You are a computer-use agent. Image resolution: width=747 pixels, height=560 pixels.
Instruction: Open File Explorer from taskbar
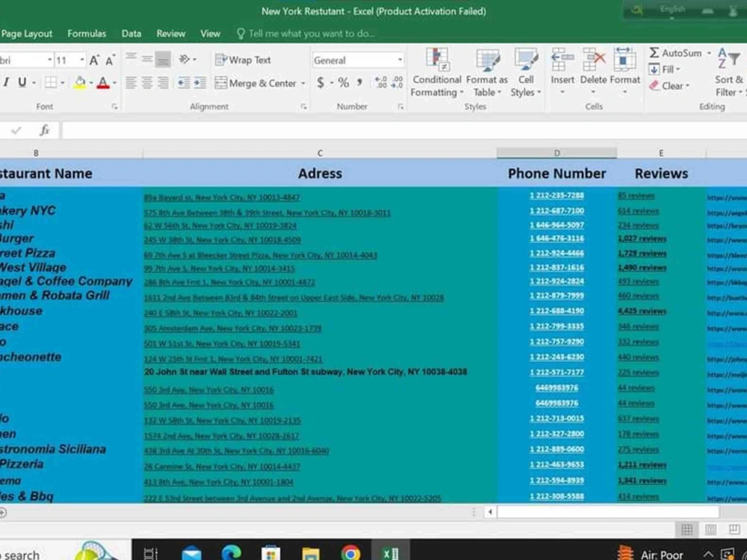point(311,553)
